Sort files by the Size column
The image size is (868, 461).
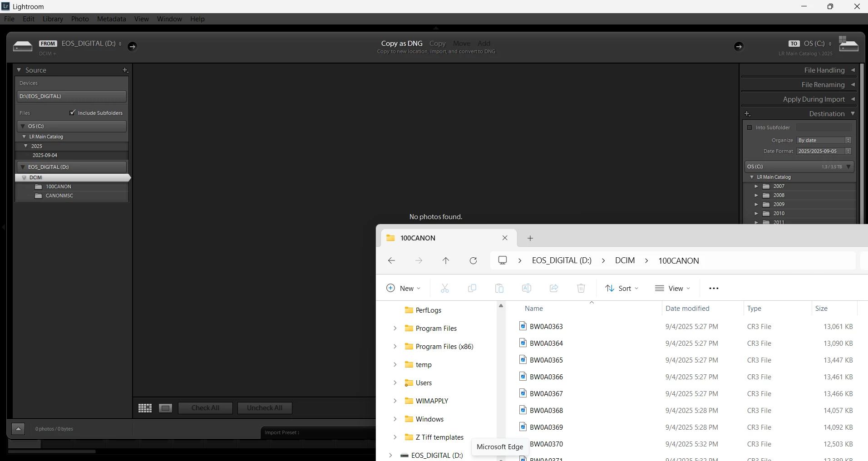click(x=821, y=309)
